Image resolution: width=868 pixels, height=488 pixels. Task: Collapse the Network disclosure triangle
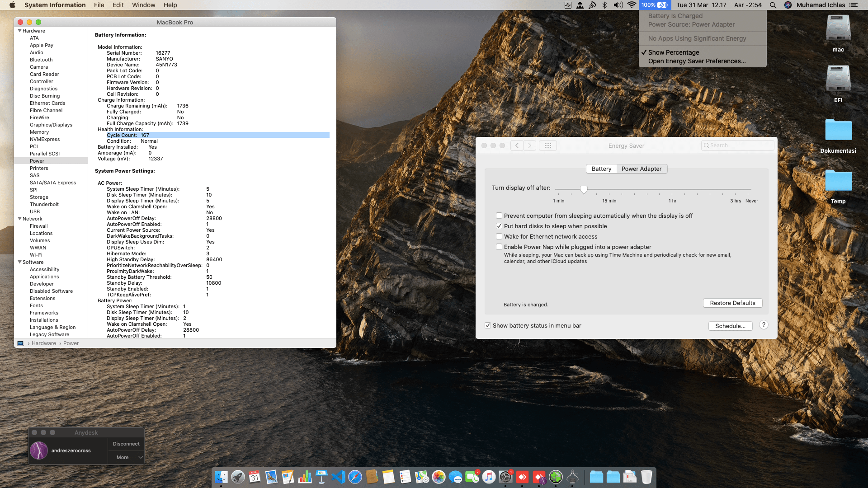tap(19, 219)
